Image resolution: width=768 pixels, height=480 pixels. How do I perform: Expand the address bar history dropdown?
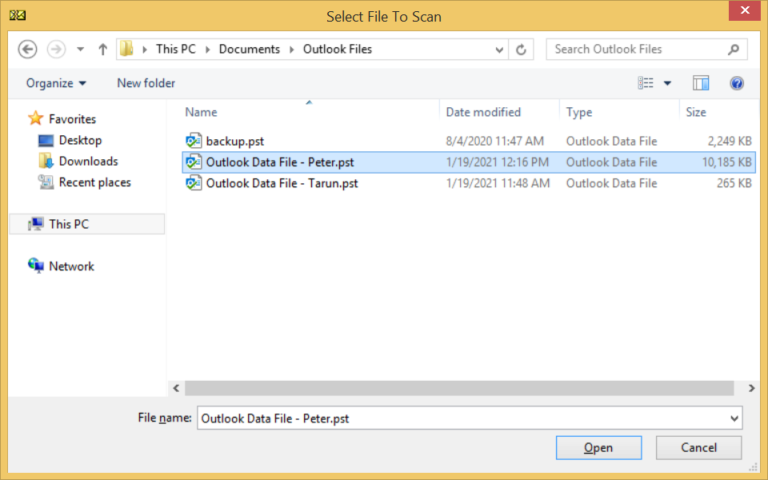(x=499, y=49)
